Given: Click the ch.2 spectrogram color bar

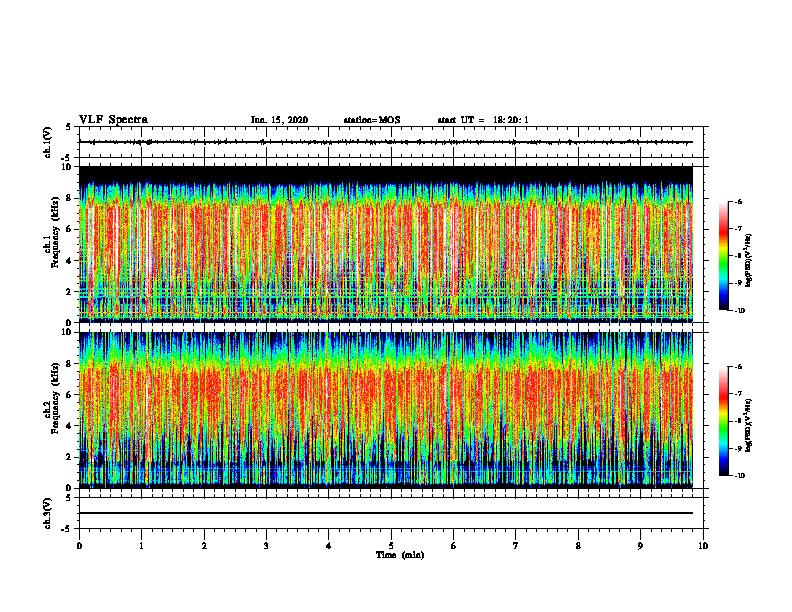Looking at the screenshot, I should (x=723, y=421).
